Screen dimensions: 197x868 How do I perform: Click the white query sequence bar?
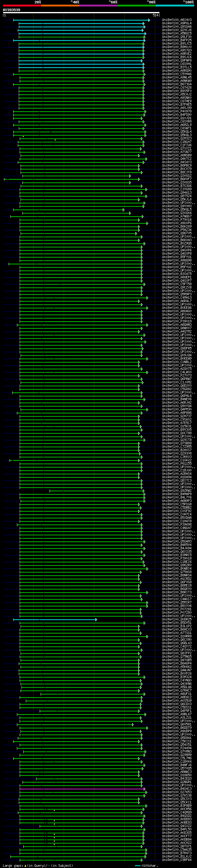(x=81, y=13)
